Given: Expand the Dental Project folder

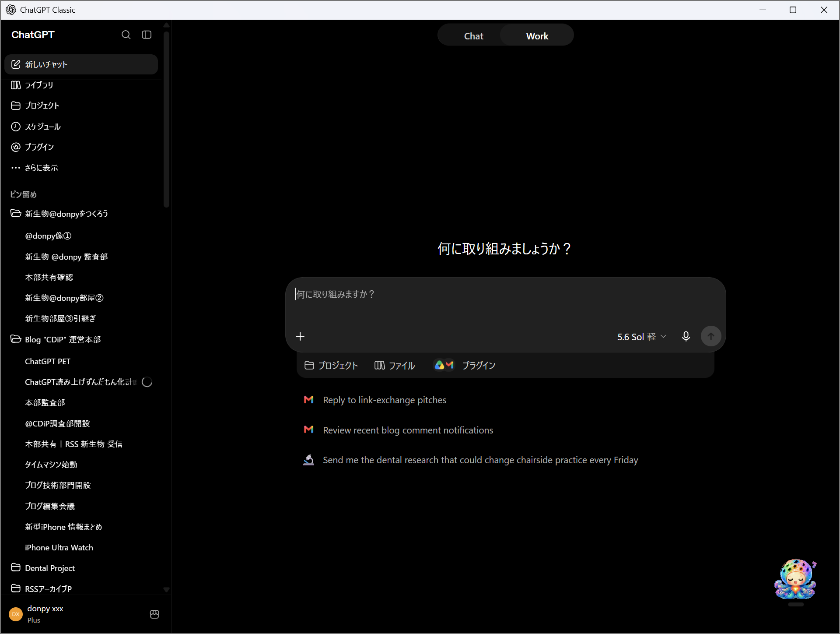Looking at the screenshot, I should [81, 568].
